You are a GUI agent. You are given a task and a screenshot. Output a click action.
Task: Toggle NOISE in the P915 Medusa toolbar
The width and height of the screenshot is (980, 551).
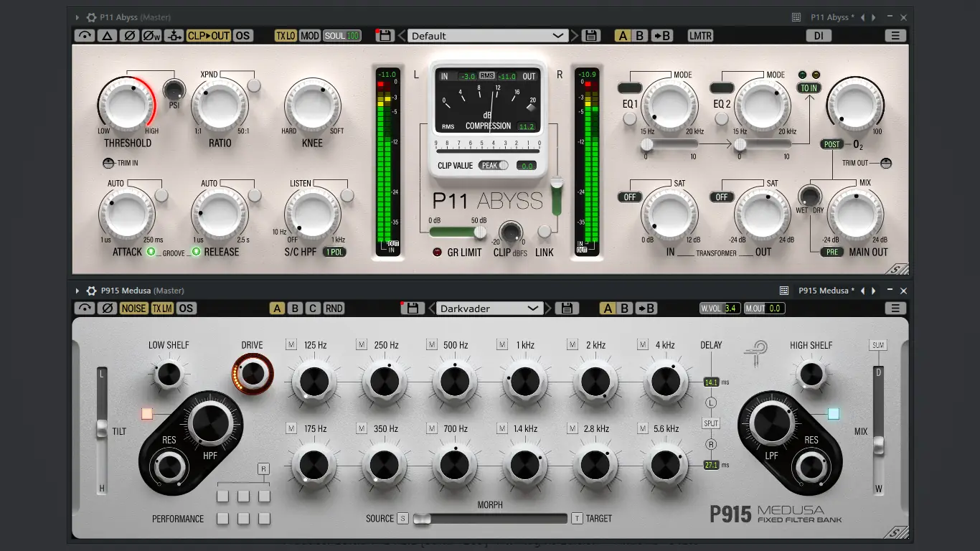(133, 308)
